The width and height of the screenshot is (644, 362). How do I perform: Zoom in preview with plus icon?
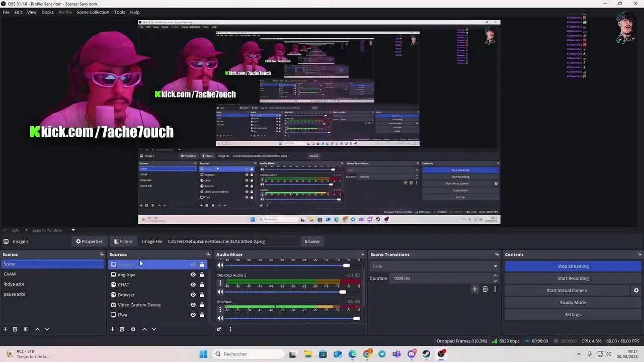tap(26, 230)
